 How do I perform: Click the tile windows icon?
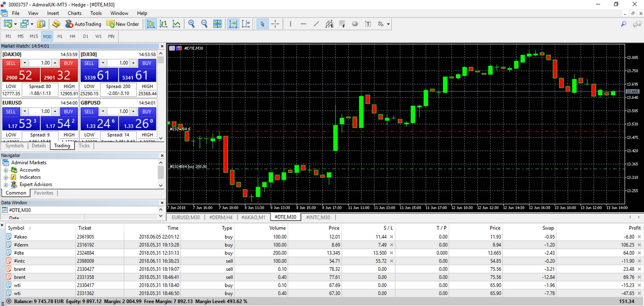[x=217, y=24]
